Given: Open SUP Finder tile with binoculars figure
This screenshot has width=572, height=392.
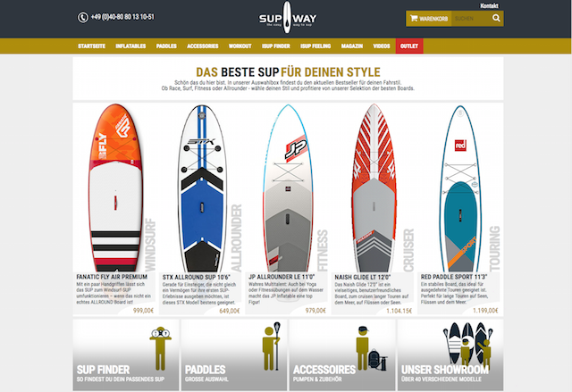Looking at the screenshot, I should point(126,354).
